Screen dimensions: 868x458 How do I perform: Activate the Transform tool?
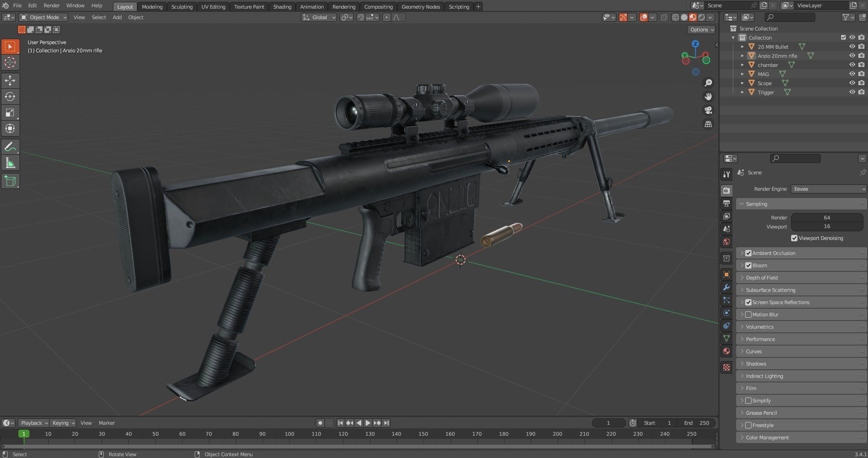10,128
